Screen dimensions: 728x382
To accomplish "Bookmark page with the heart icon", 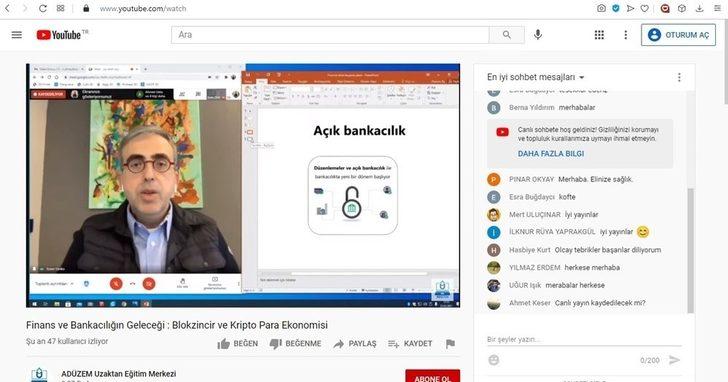I will (644, 8).
